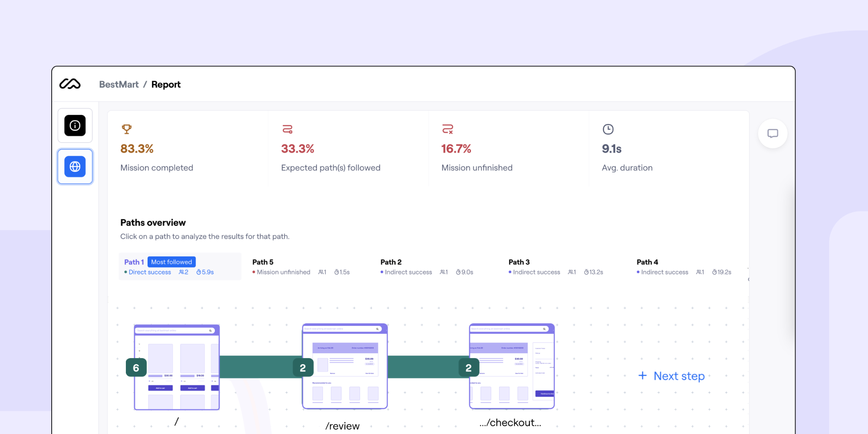Open the home page screen thumbnail
Image resolution: width=868 pixels, height=434 pixels.
point(177,367)
